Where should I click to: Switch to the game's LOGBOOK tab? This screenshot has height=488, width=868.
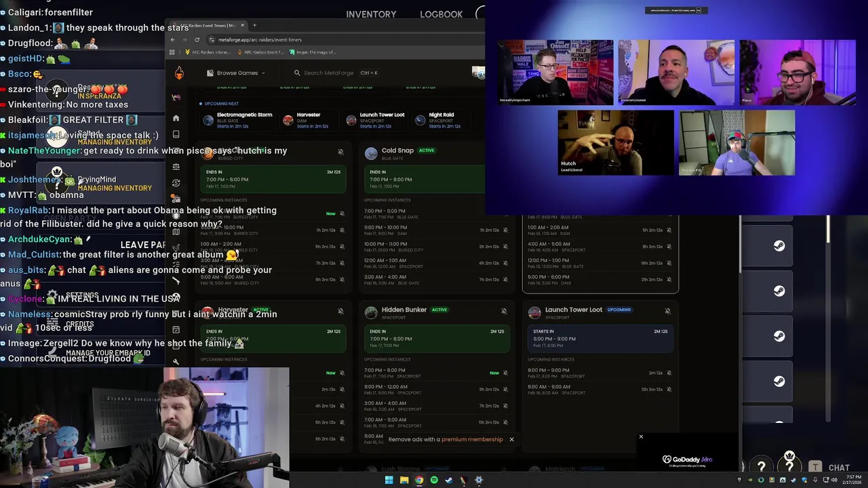(441, 14)
